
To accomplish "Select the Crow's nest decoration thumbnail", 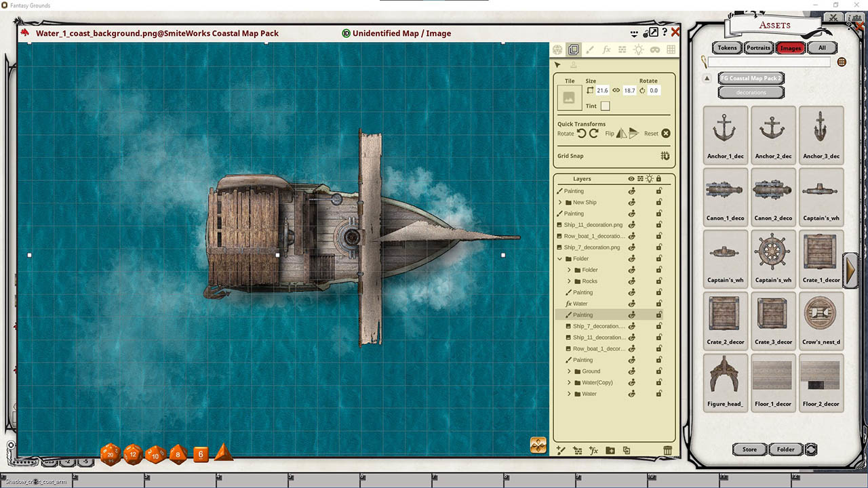I will coord(821,320).
